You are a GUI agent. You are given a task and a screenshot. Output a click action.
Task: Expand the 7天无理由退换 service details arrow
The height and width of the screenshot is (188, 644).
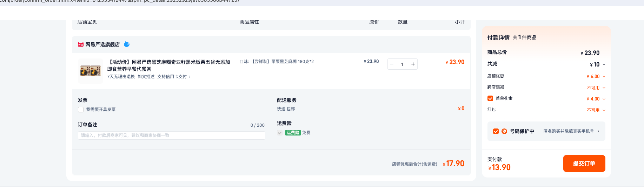point(190,77)
